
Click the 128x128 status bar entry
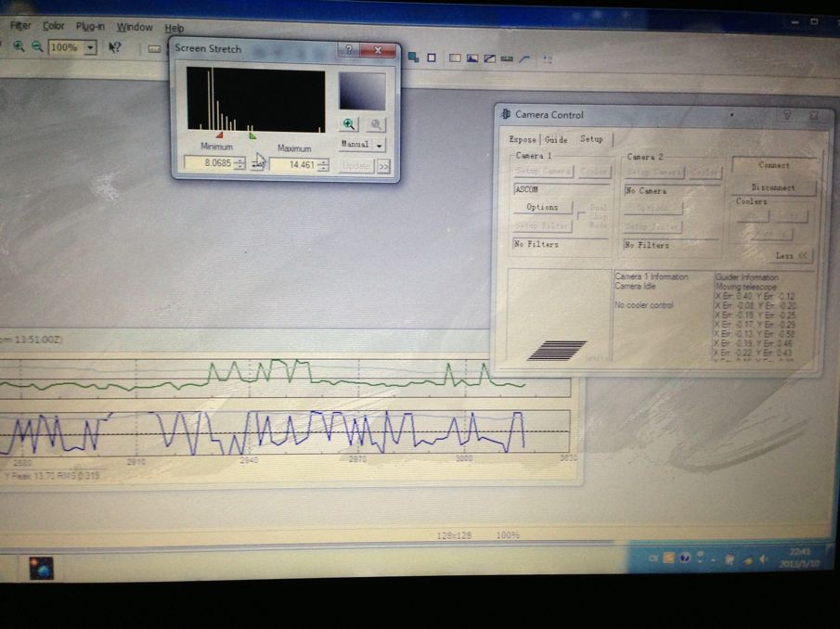point(454,535)
